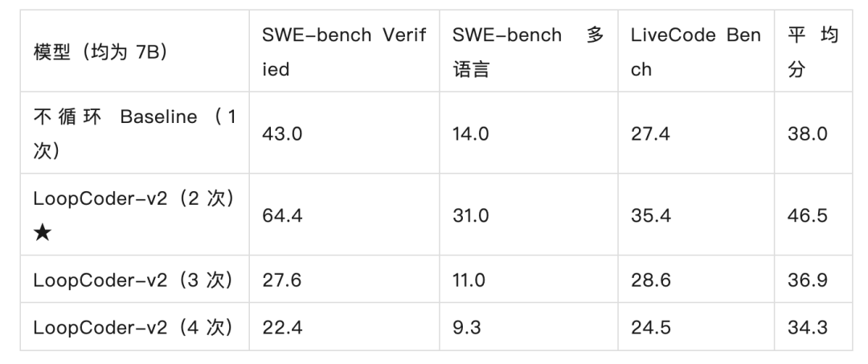Select the 平均分 column header
Viewport: 868px width, 364px height.
(x=813, y=52)
